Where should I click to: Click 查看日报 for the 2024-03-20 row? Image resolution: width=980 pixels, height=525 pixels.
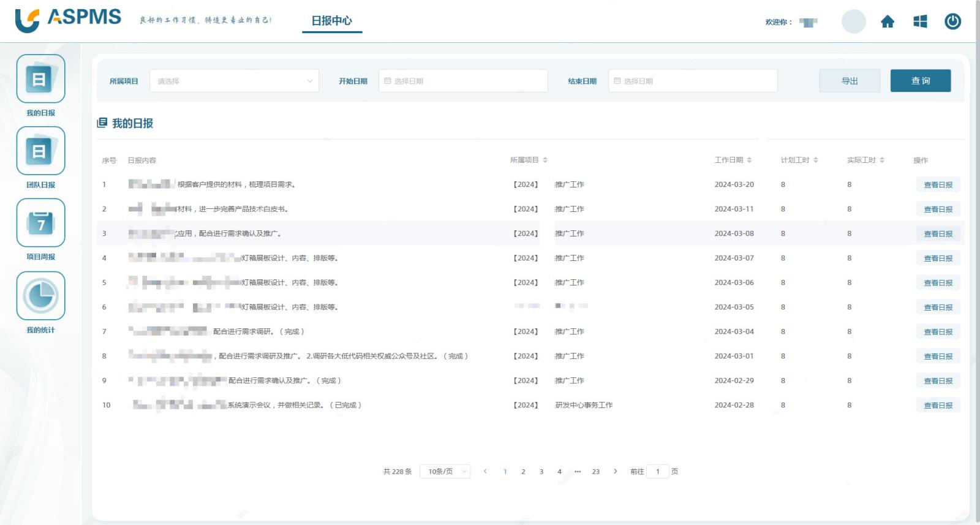938,185
